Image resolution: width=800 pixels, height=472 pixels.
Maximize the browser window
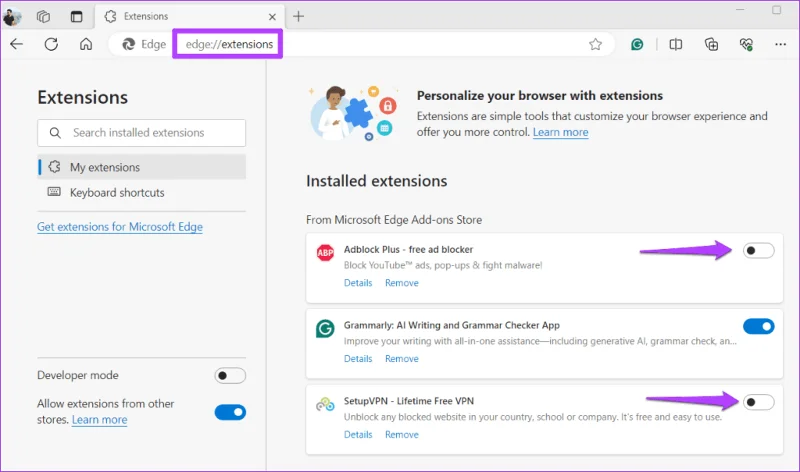click(777, 10)
